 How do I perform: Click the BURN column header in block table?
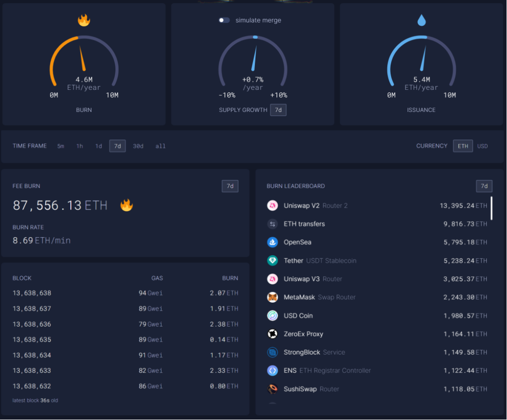[x=230, y=278]
